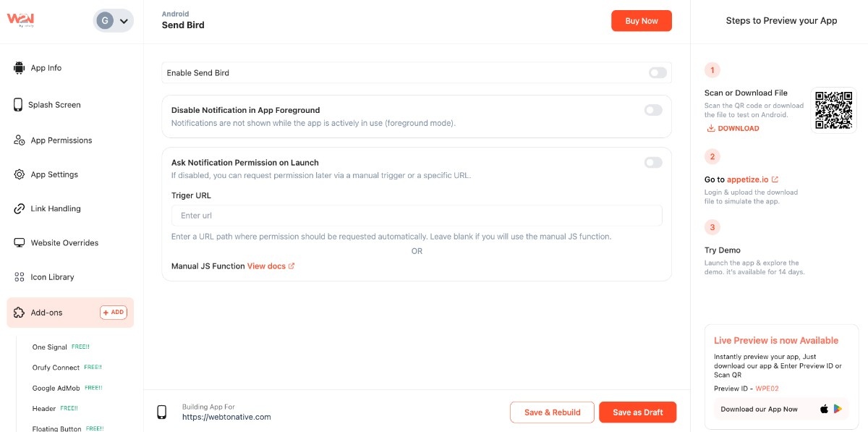
Task: Click the Icon Library grid icon
Action: 20,277
